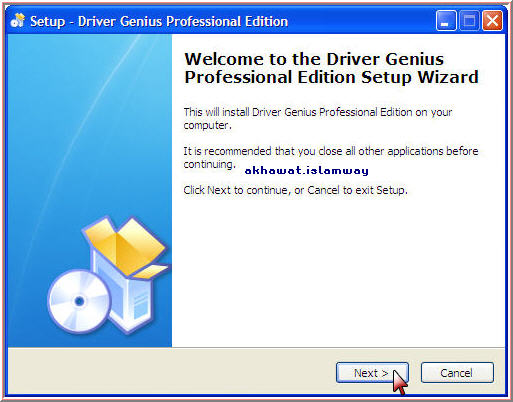Open the setup icon system menu in title bar
Image resolution: width=513 pixels, height=402 pixels.
point(18,21)
